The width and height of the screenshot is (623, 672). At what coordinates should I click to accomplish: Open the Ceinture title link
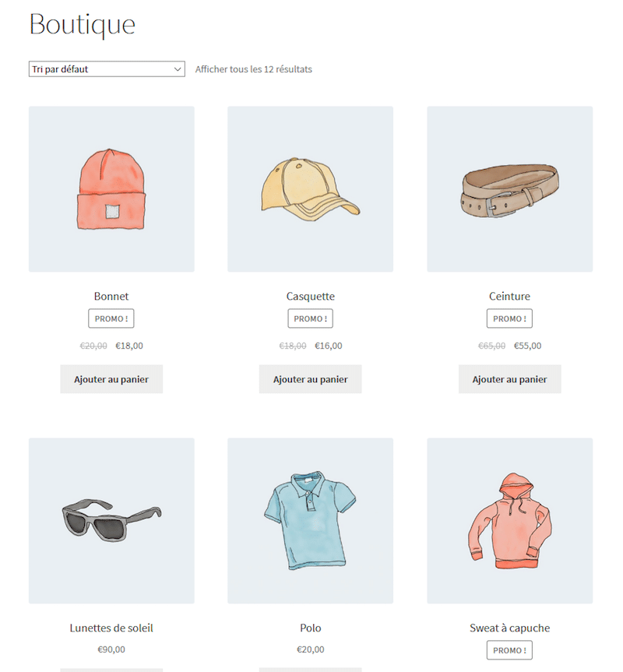point(510,296)
